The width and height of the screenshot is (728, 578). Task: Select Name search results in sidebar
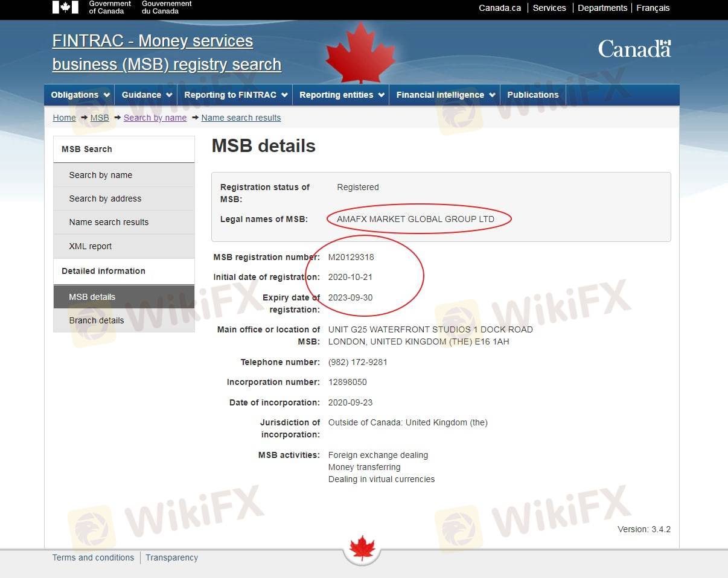(124, 222)
